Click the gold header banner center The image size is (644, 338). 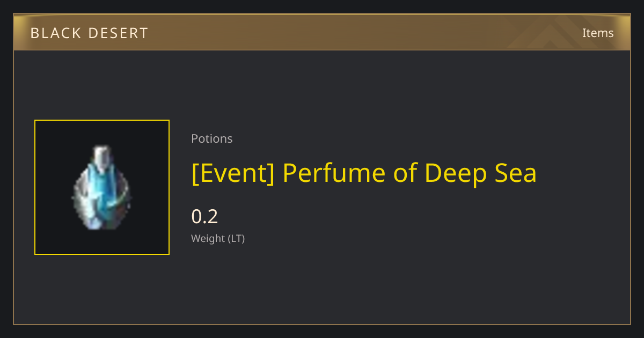point(322,32)
